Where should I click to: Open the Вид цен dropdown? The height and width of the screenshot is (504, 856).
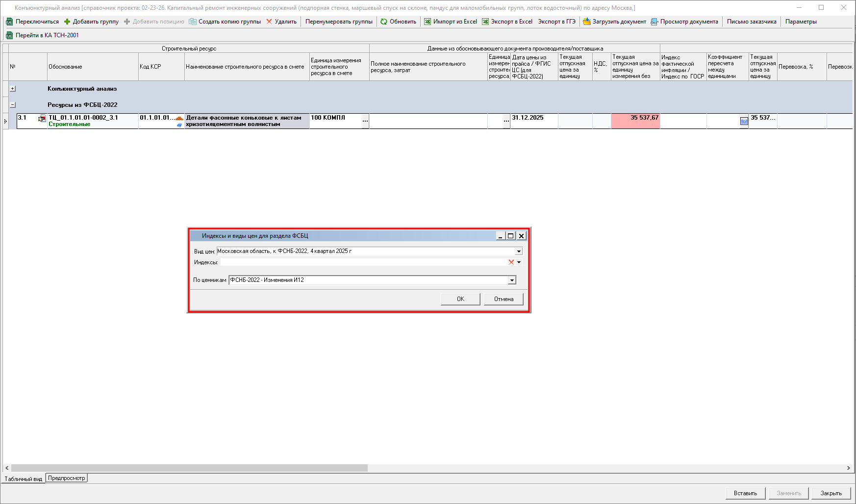pos(519,252)
